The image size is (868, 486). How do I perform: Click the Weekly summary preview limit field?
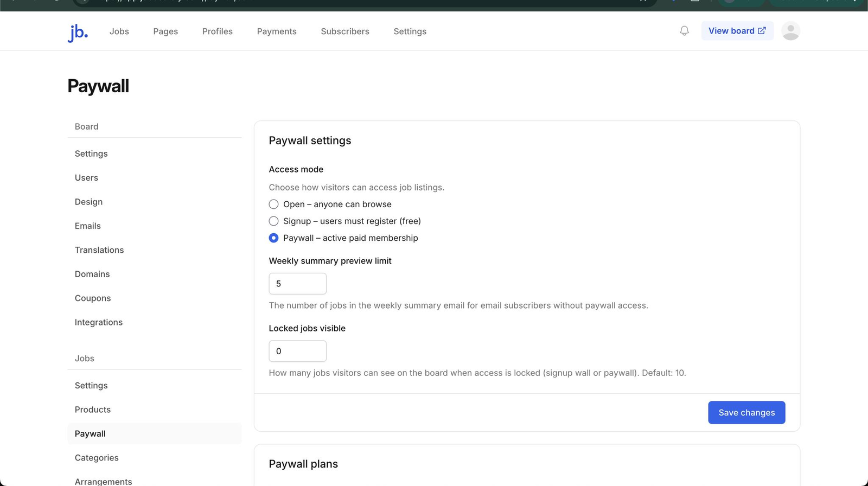tap(298, 284)
